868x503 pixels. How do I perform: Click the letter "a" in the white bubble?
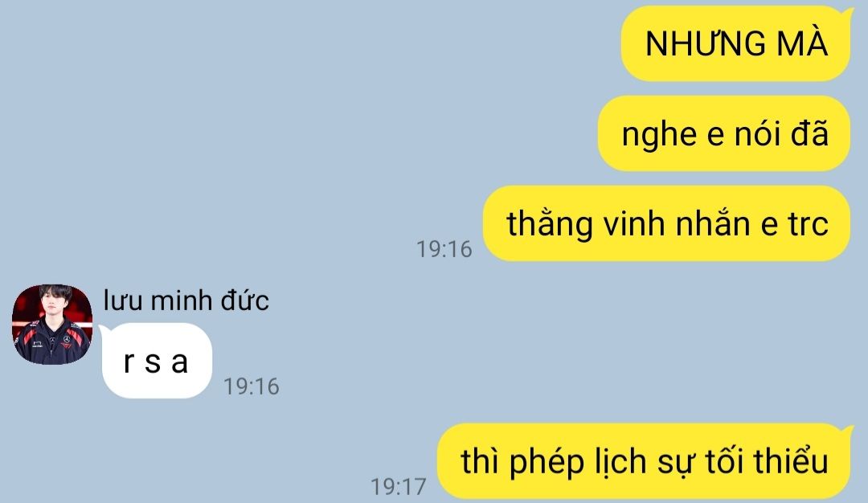point(179,362)
